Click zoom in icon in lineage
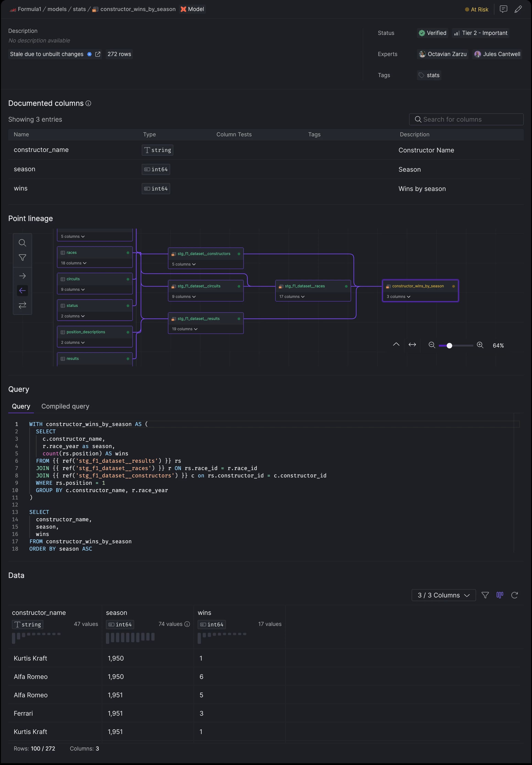Viewport: 532px width, 765px height. pyautogui.click(x=480, y=345)
